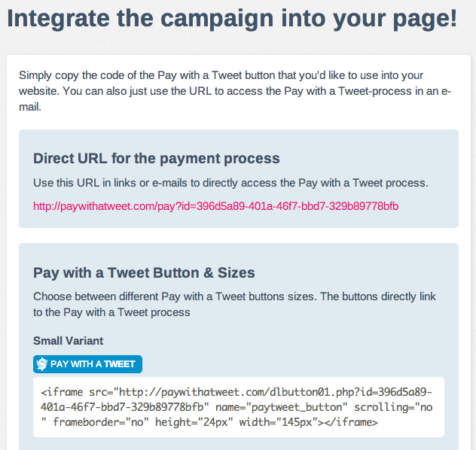476x450 pixels.
Task: Click the 'Small Variant' label
Action: (x=68, y=341)
